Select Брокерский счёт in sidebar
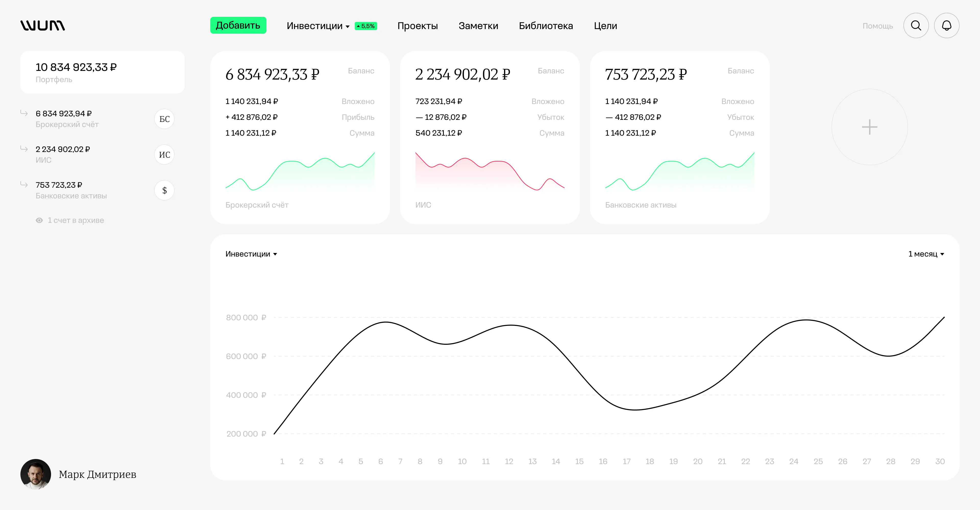Image resolution: width=980 pixels, height=510 pixels. coord(67,125)
